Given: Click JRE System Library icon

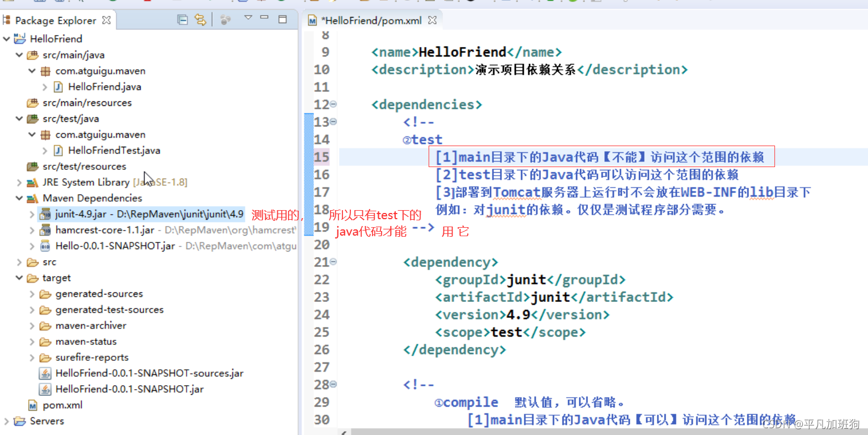Looking at the screenshot, I should [x=33, y=182].
